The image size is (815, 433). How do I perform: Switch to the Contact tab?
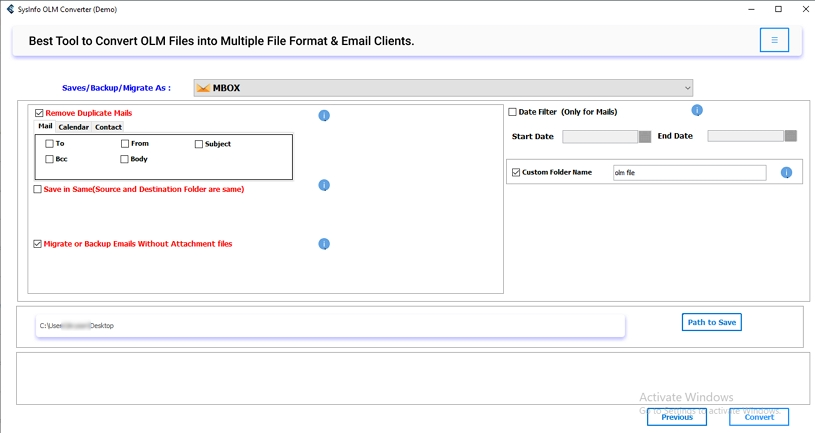[108, 127]
